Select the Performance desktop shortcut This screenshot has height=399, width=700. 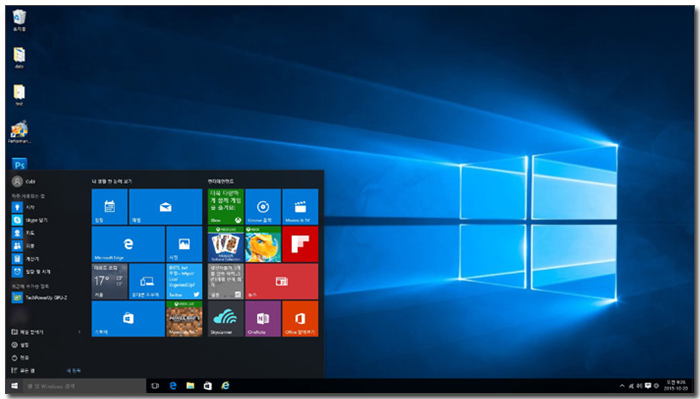pyautogui.click(x=19, y=132)
